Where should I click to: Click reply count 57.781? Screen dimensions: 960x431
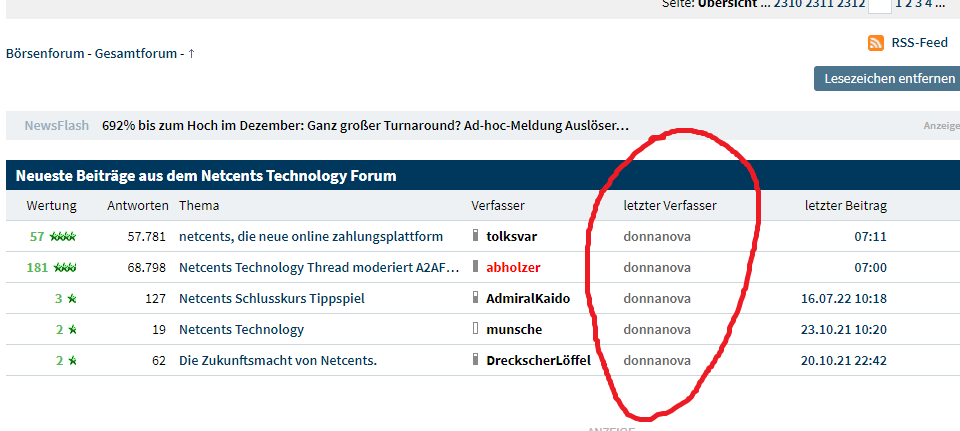(146, 236)
